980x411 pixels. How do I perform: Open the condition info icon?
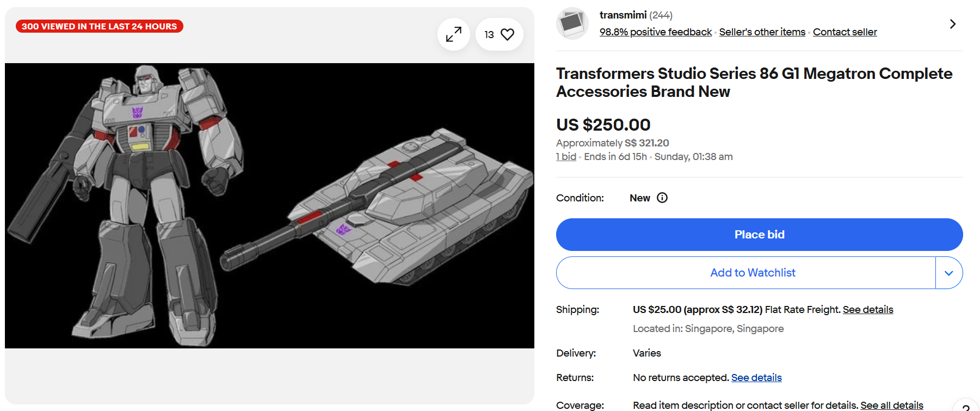click(x=662, y=198)
